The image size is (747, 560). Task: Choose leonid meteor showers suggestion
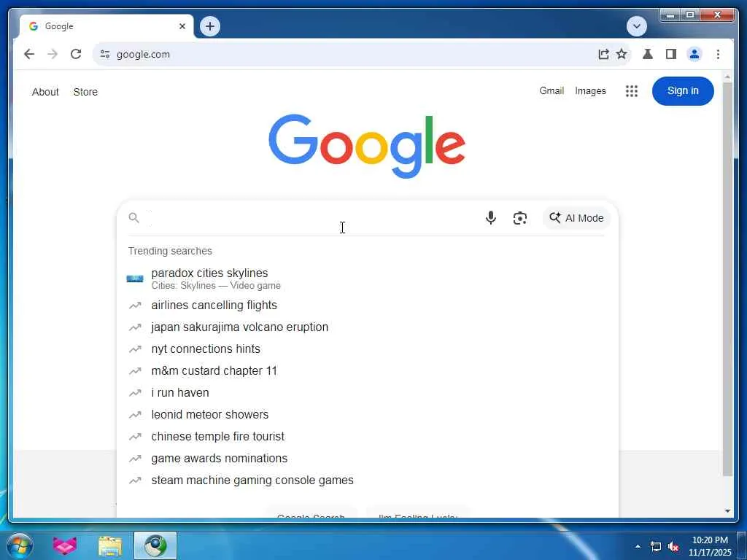click(x=368, y=415)
